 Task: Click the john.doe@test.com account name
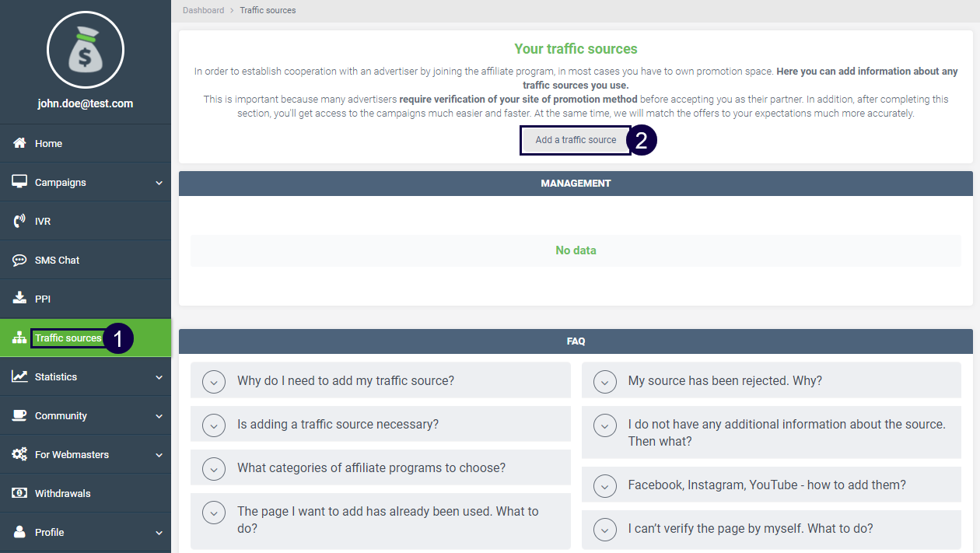coord(86,103)
